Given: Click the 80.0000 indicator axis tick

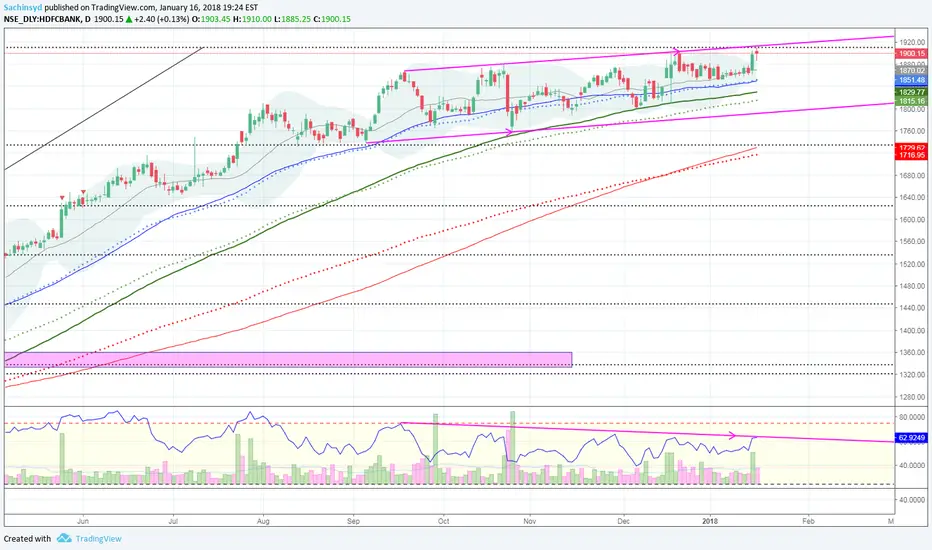Looking at the screenshot, I should point(912,417).
